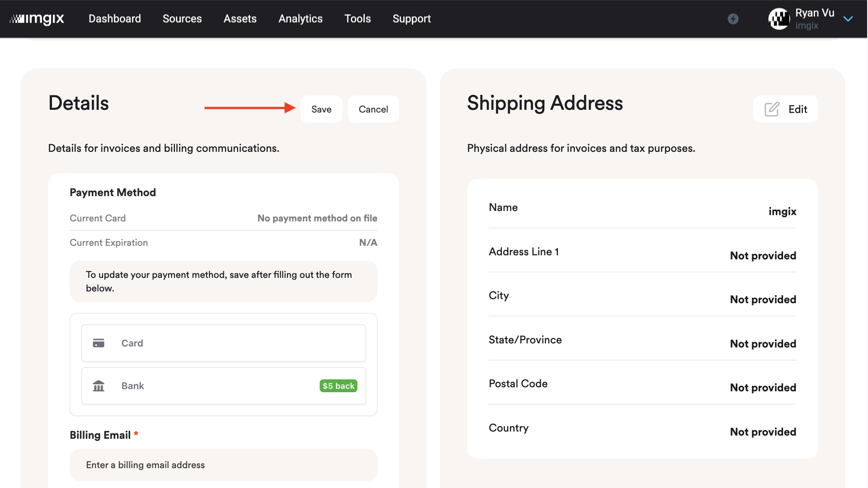
Task: Open the Assets section
Action: (x=240, y=19)
